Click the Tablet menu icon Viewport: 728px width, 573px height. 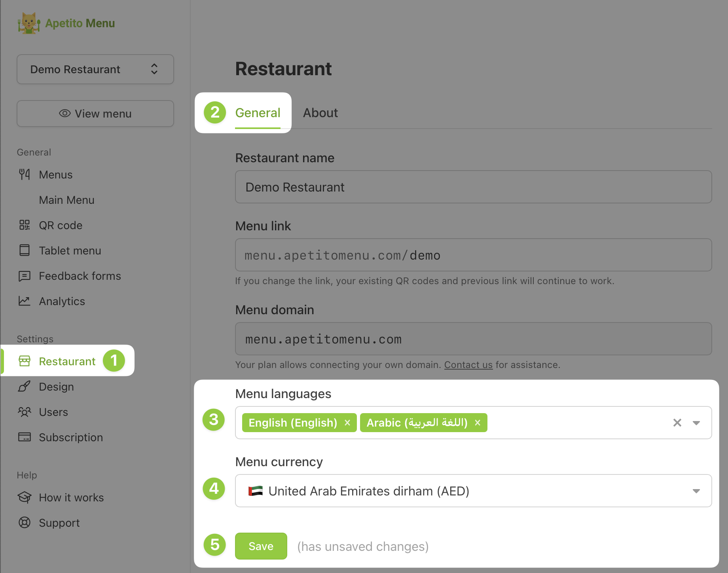tap(25, 250)
